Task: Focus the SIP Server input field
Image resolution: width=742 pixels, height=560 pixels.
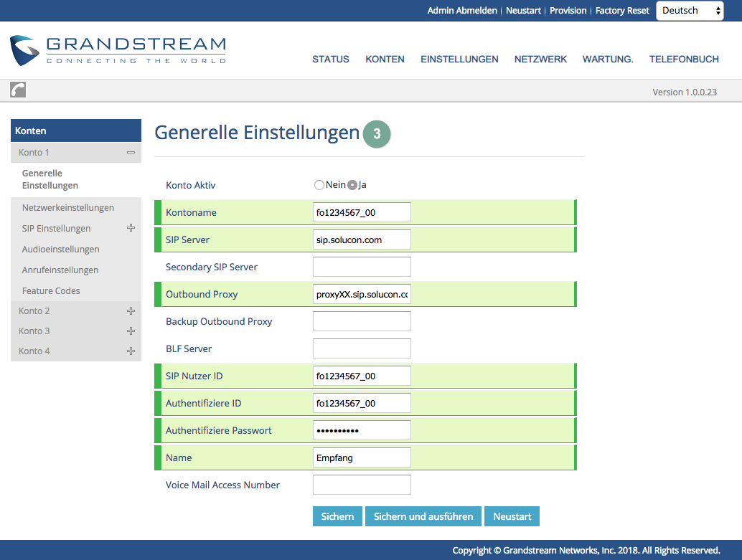Action: 362,239
